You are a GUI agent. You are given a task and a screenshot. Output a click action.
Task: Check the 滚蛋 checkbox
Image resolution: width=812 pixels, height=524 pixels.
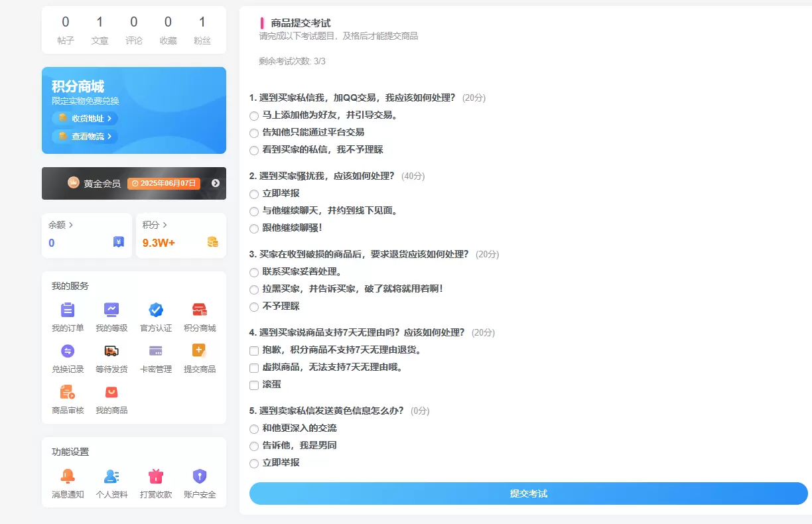254,385
